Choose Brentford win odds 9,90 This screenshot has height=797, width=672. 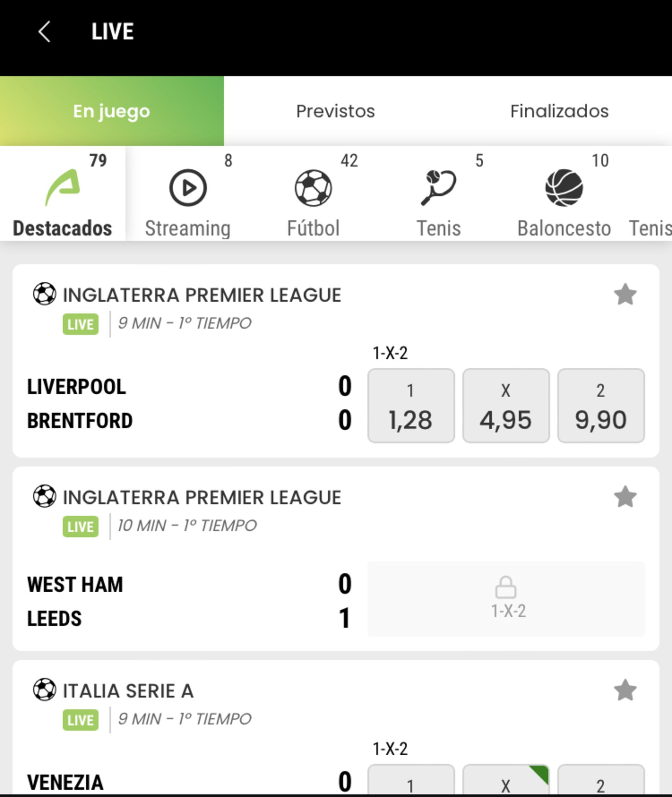(x=601, y=405)
